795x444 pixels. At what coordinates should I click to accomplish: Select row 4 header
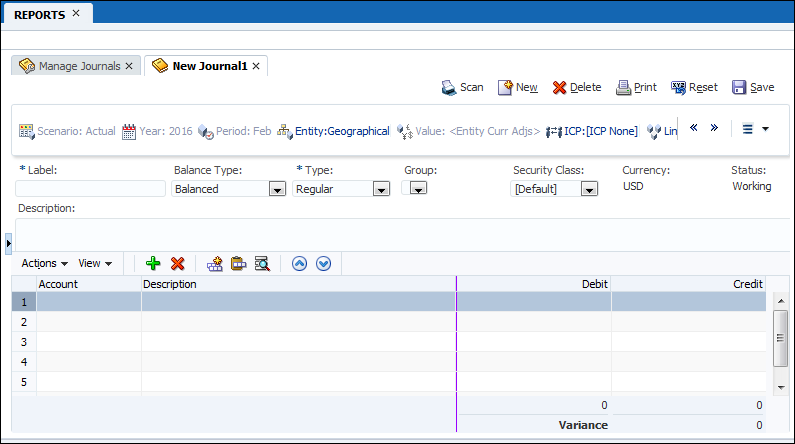24,362
